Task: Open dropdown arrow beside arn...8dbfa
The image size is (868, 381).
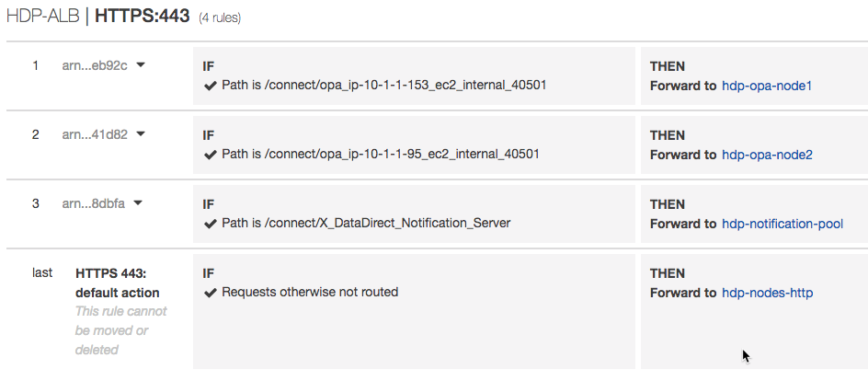Action: pyautogui.click(x=138, y=203)
